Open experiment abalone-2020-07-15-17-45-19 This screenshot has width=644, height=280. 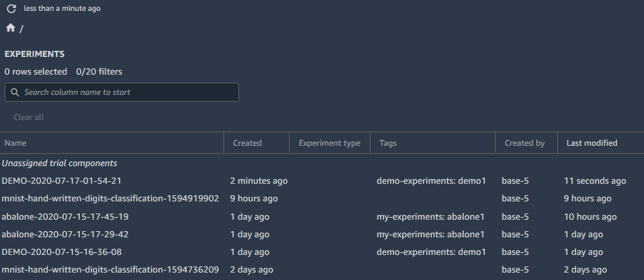coord(65,217)
